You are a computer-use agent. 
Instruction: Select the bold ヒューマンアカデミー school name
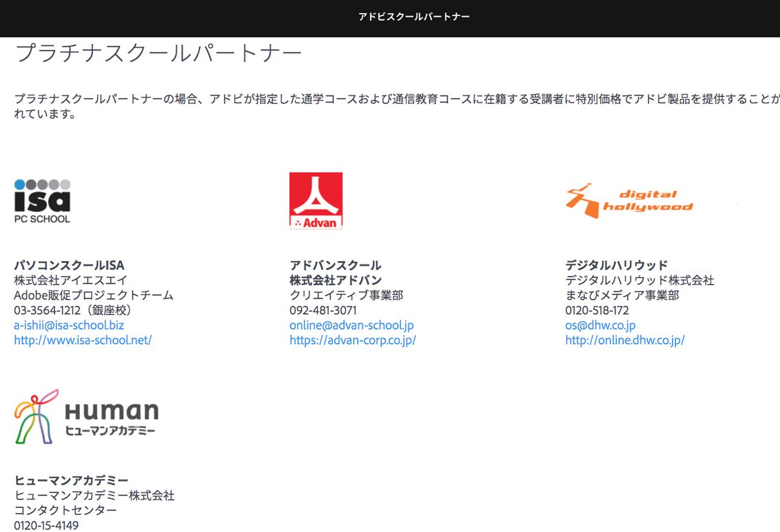[71, 481]
